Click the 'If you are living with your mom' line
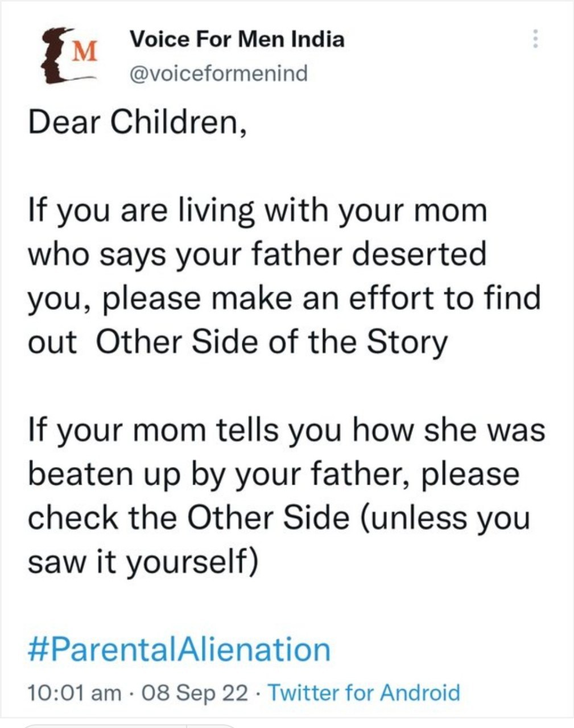The image size is (574, 728). tap(258, 211)
